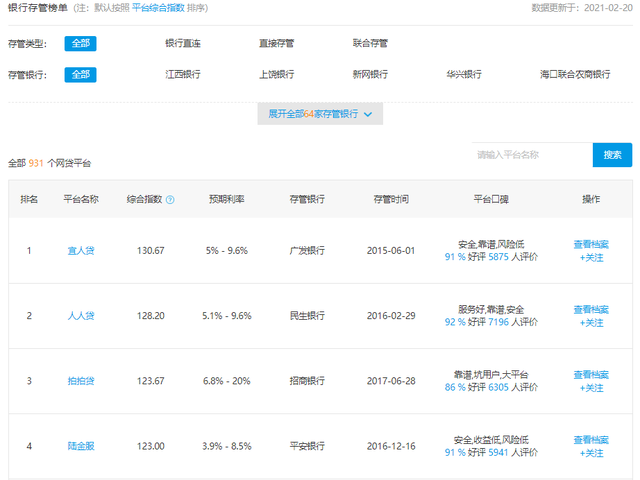Image resolution: width=640 pixels, height=480 pixels.
Task: Click the 排名 column header
Action: [29, 199]
